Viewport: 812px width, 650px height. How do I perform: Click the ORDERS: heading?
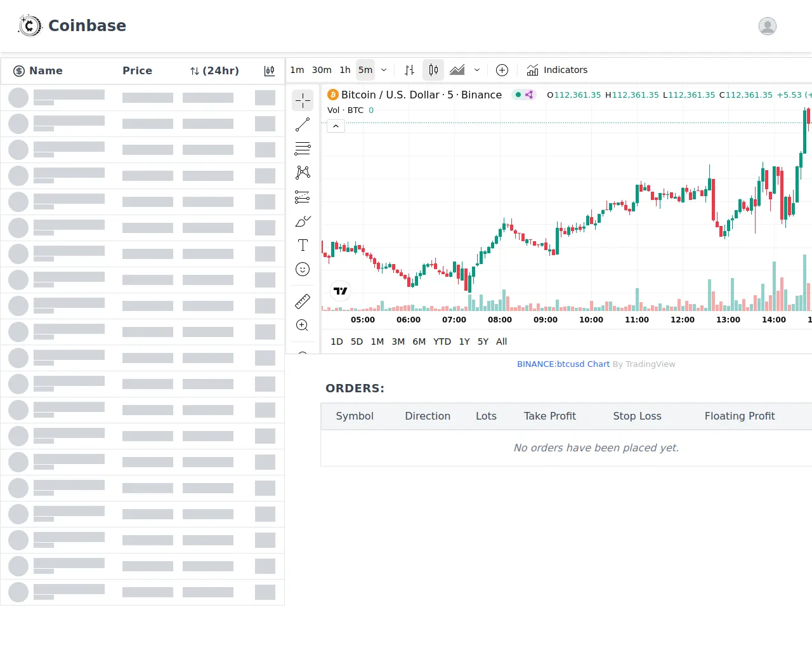[355, 388]
